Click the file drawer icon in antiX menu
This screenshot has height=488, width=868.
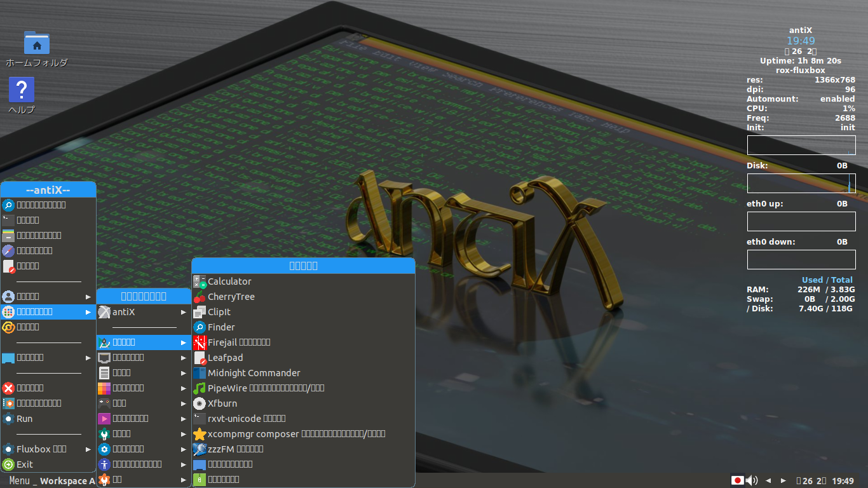tap(8, 236)
